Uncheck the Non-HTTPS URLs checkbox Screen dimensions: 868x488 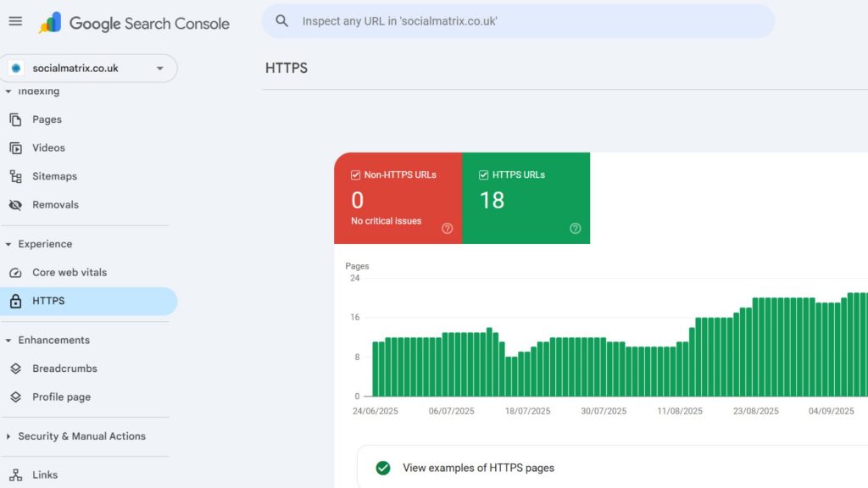tap(356, 175)
